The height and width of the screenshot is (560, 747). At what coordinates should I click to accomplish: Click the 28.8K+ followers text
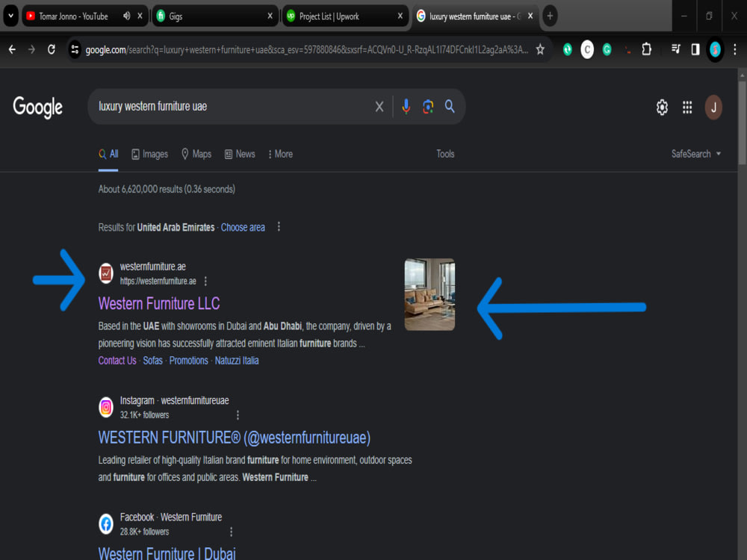144,532
